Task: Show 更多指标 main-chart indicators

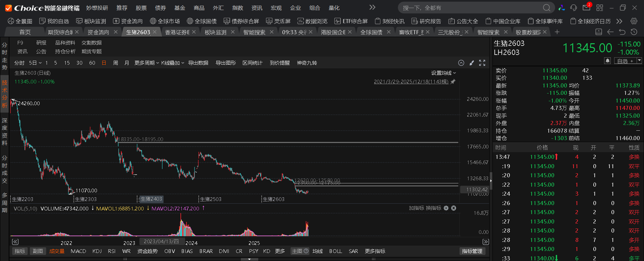Action: click(375, 251)
